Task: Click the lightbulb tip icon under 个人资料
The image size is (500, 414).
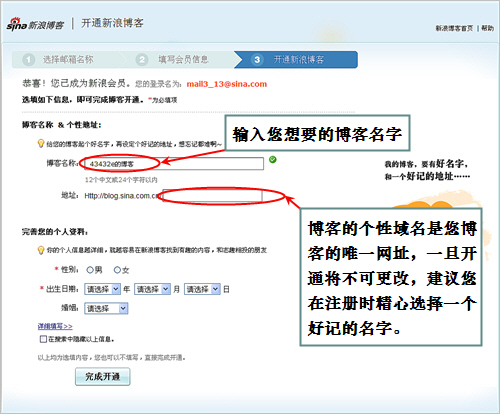Action: pyautogui.click(x=41, y=250)
